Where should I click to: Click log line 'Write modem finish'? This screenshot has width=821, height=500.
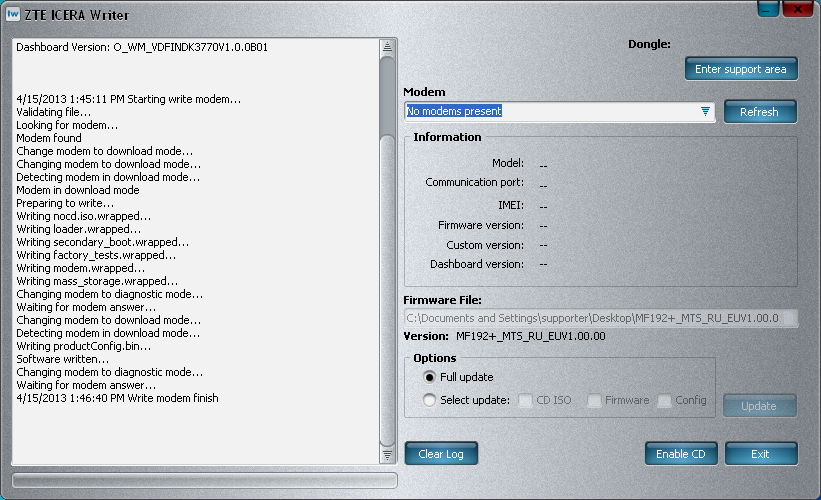(x=173, y=398)
